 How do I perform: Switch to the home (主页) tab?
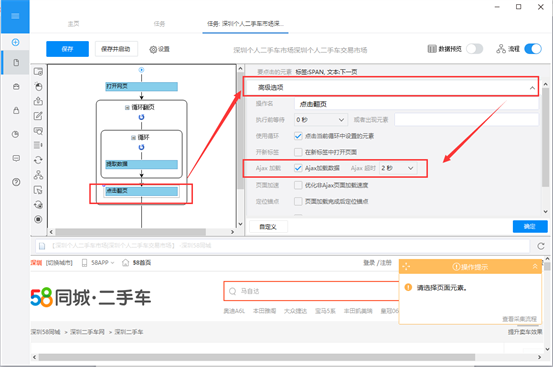point(73,24)
